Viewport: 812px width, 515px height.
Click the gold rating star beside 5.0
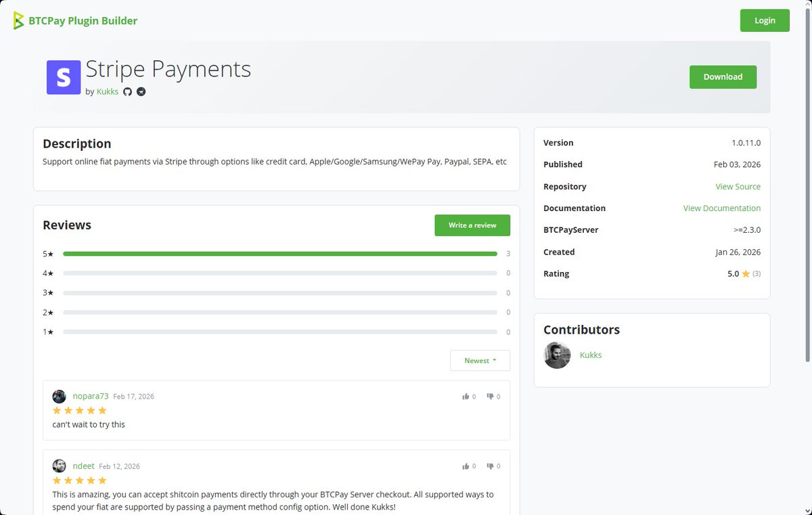tap(746, 274)
